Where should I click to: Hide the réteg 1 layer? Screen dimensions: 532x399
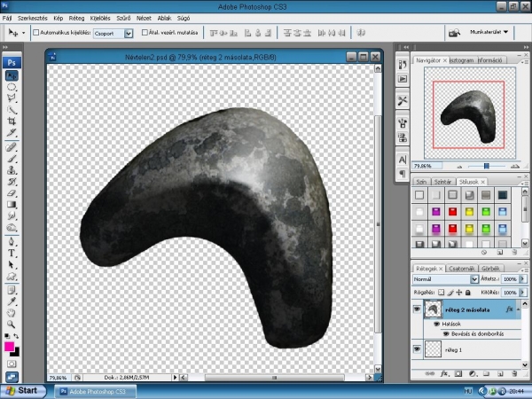417,349
